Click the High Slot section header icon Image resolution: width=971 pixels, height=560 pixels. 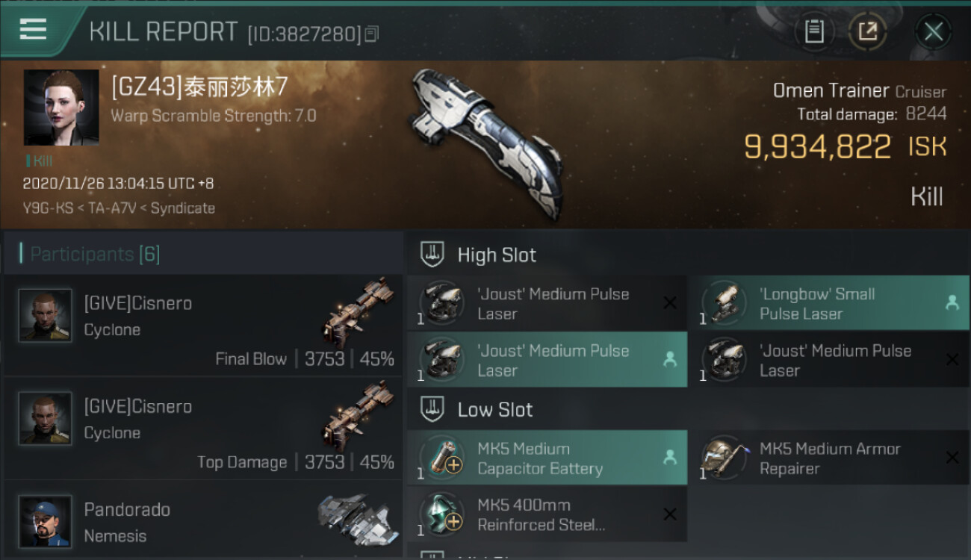(x=432, y=255)
